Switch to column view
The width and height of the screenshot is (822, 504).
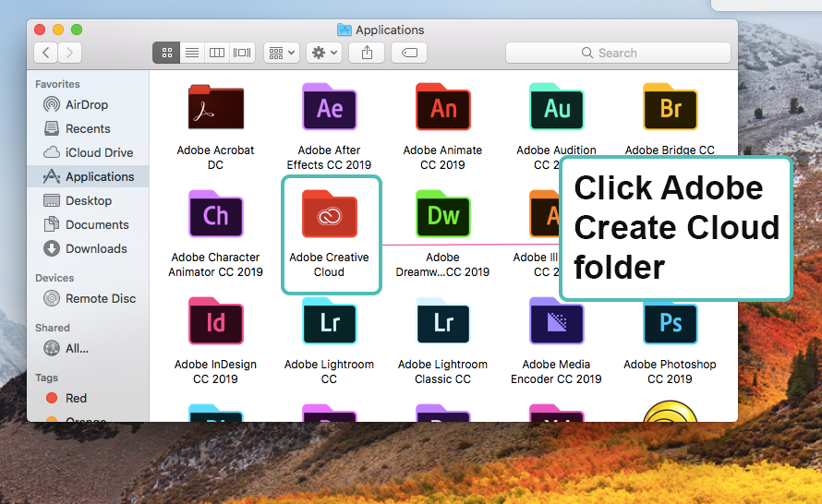point(217,53)
